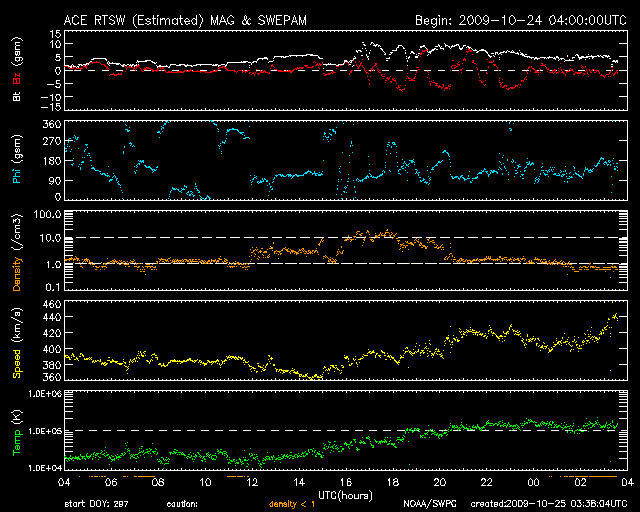Select the "100.0" tick on the Density axis
640x512 pixels.
(48, 214)
